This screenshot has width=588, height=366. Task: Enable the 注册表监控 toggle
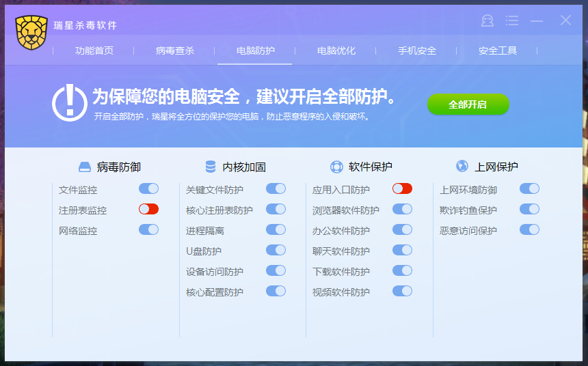coord(149,209)
